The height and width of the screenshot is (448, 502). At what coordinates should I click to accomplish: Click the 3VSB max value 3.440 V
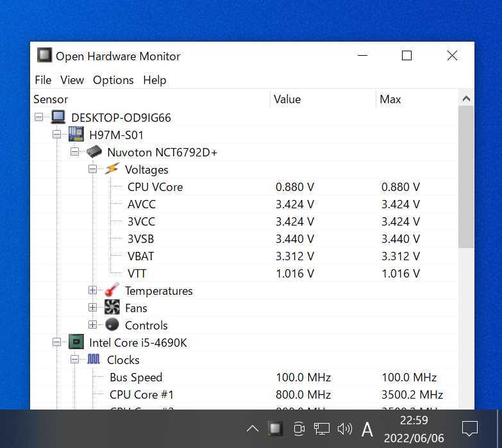pyautogui.click(x=401, y=239)
